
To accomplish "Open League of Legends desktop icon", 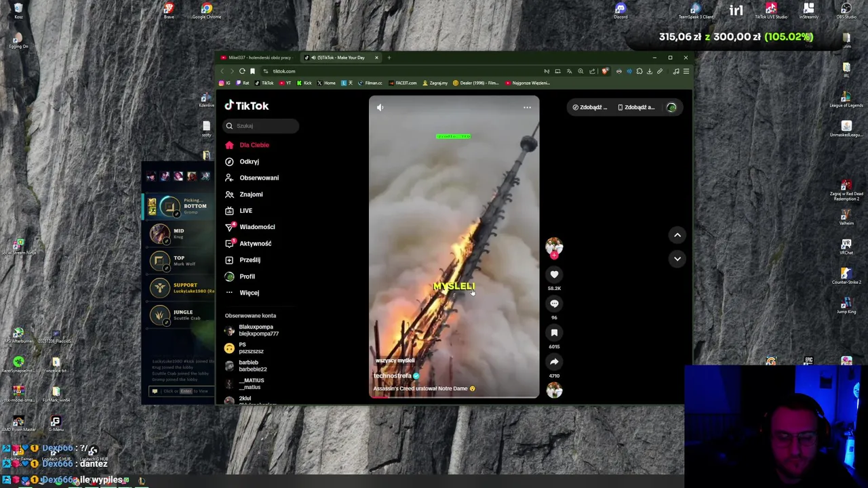I will click(846, 98).
